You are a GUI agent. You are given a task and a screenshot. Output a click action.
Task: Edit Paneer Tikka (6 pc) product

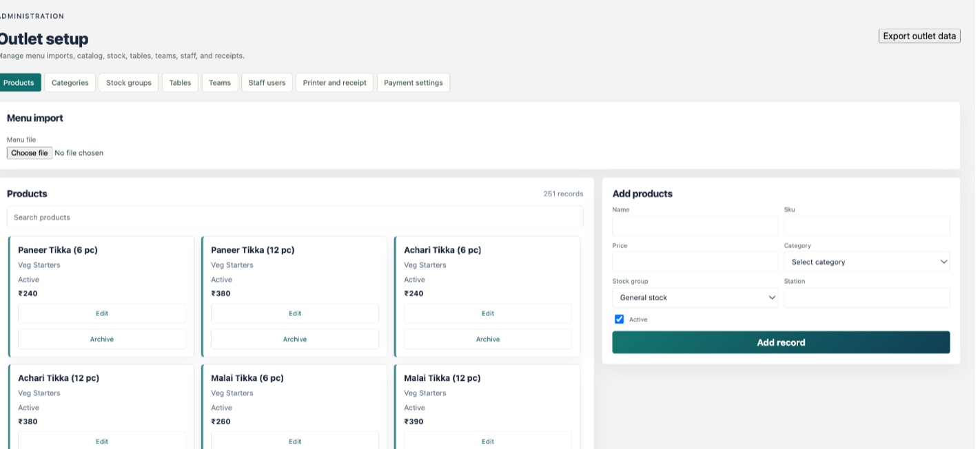[102, 313]
